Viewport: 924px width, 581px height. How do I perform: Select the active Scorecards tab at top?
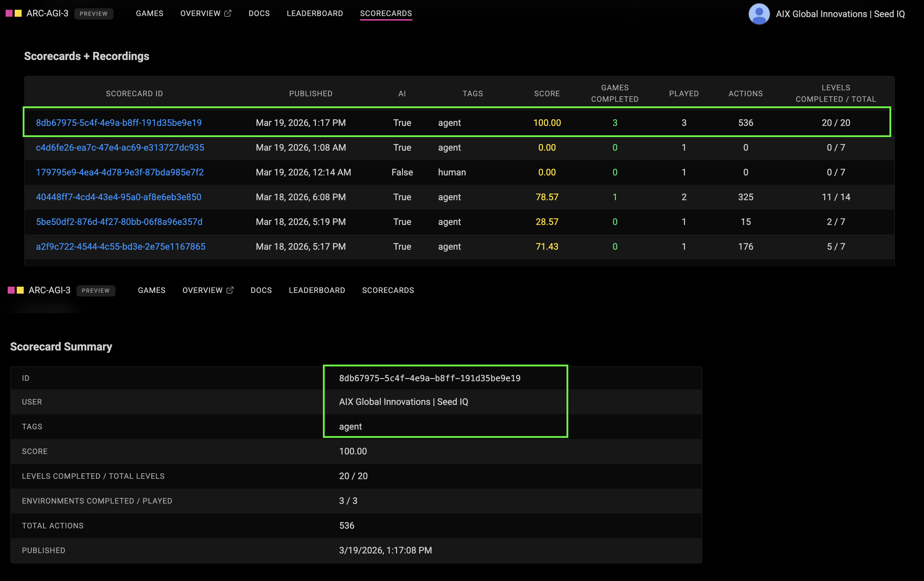click(386, 13)
